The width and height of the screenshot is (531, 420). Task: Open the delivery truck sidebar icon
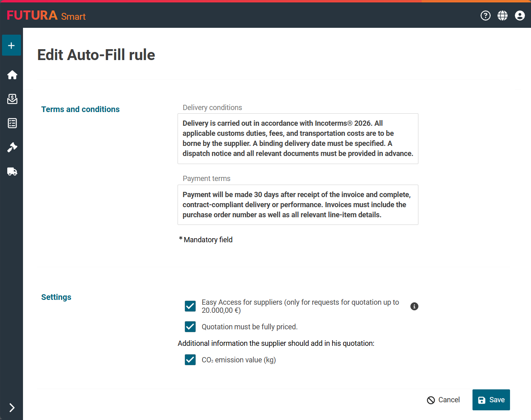click(x=12, y=172)
